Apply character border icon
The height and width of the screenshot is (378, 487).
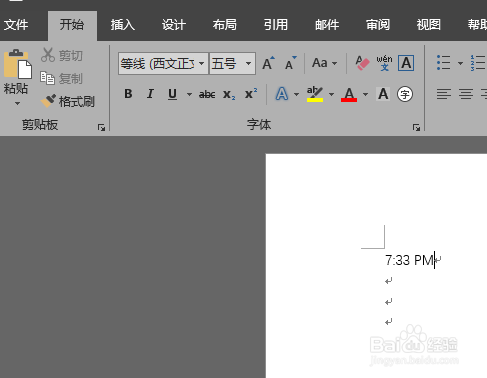406,63
